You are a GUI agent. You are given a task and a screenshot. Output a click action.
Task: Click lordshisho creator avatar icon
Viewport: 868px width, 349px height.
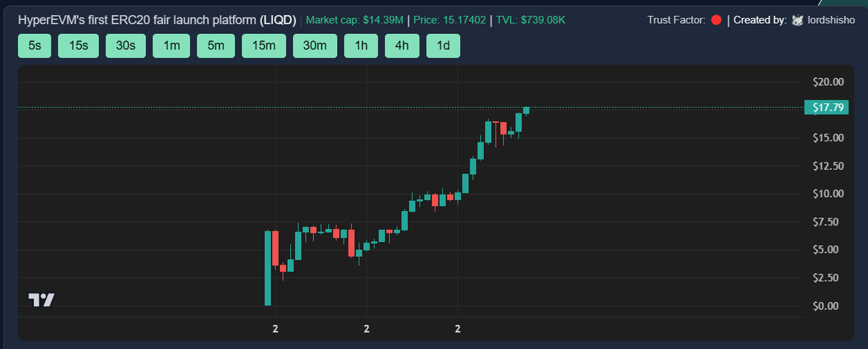point(797,20)
